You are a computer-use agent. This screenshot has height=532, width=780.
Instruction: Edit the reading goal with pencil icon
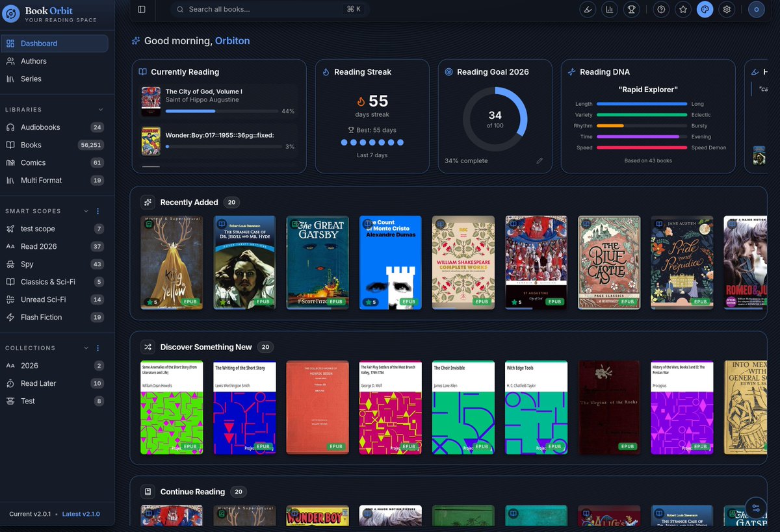point(539,160)
